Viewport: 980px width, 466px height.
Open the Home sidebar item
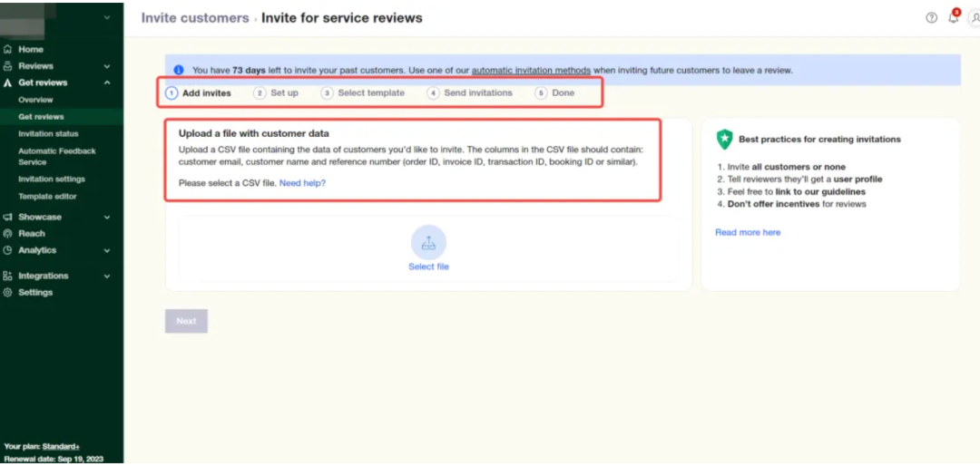[x=31, y=49]
